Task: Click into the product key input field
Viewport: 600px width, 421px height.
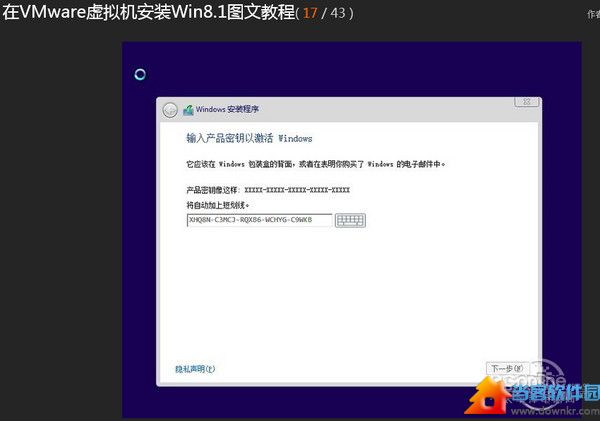Action: (x=259, y=220)
